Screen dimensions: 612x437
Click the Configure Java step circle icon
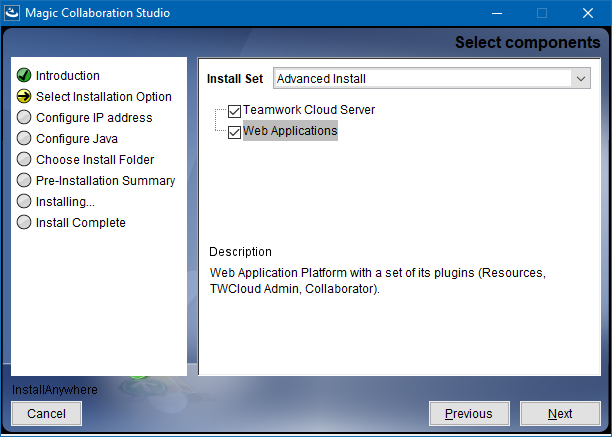coord(24,139)
